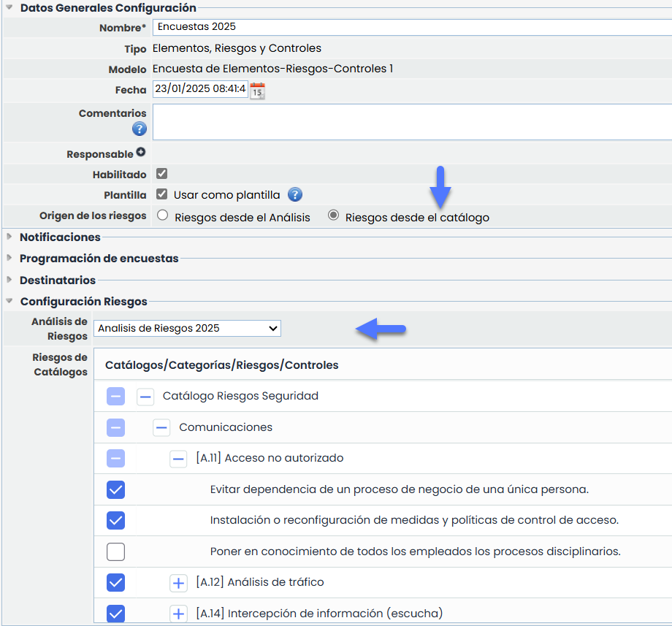Open the Análisis de Riesgos dropdown

pyautogui.click(x=187, y=329)
